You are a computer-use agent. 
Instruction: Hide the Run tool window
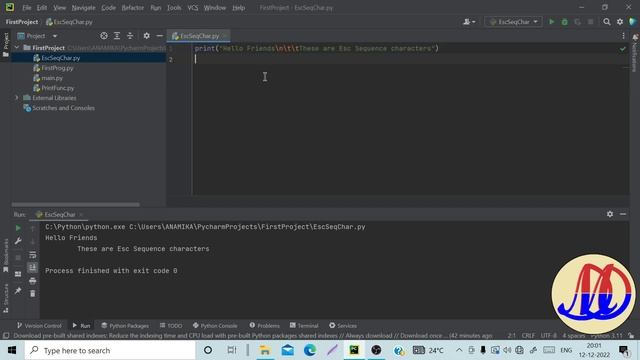[x=623, y=214]
